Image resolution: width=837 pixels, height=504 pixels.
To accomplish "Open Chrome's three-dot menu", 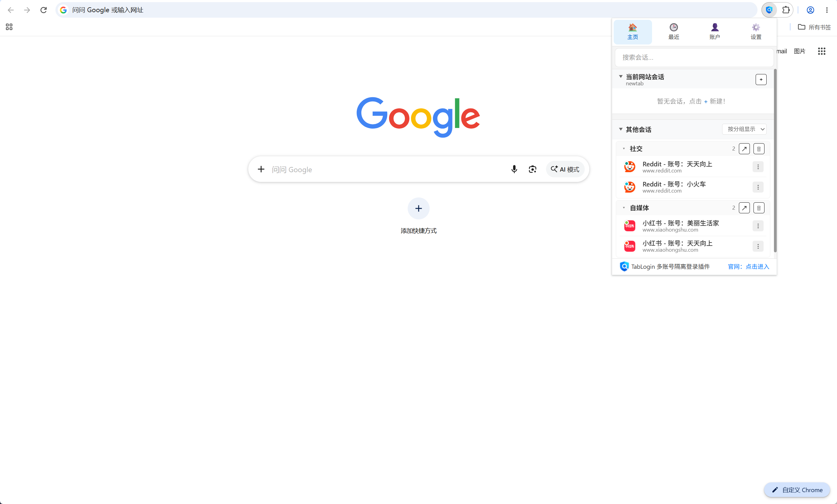I will point(827,10).
